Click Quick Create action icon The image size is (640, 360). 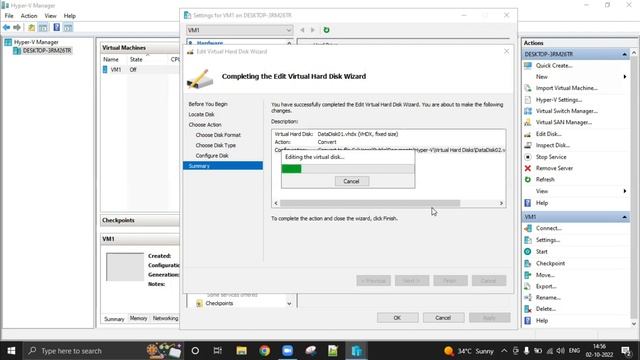click(528, 65)
